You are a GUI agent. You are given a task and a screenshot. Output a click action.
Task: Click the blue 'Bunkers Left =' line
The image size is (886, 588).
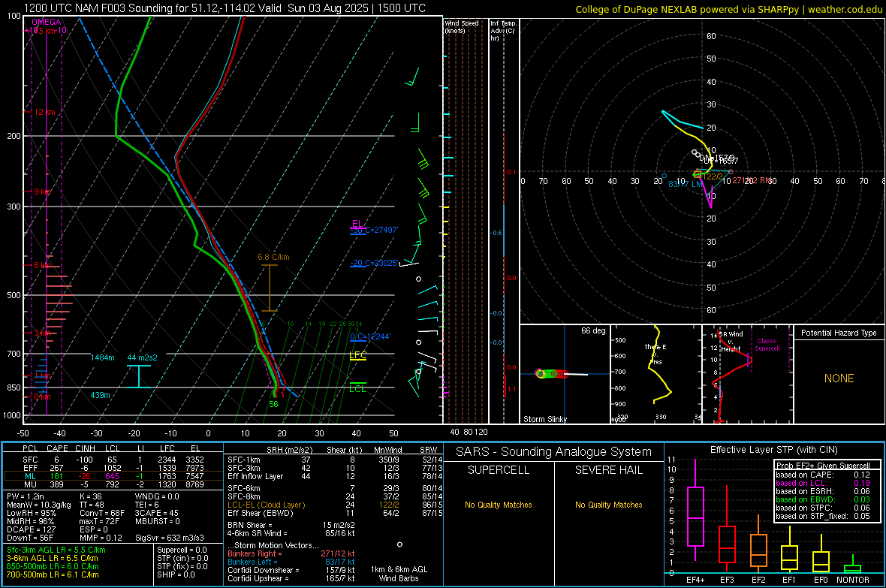pos(291,562)
